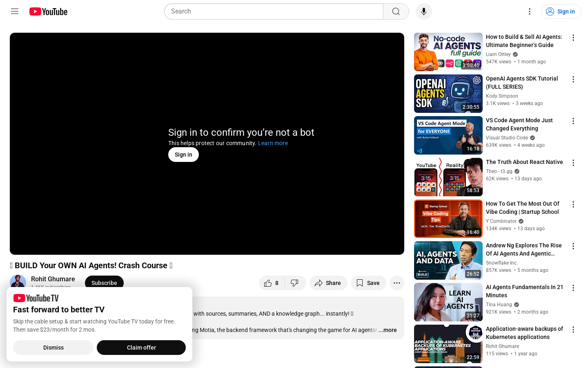Click the search magnifier button
588x368 pixels.
[396, 11]
